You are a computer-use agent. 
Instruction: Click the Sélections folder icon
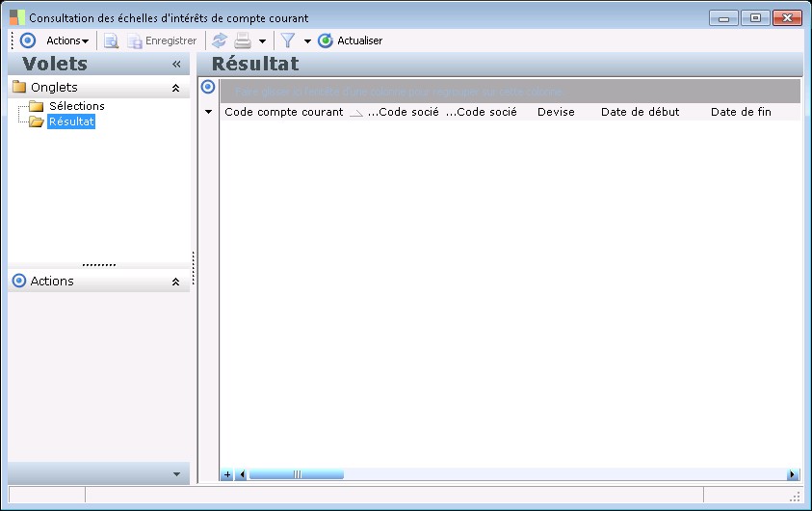click(x=37, y=106)
